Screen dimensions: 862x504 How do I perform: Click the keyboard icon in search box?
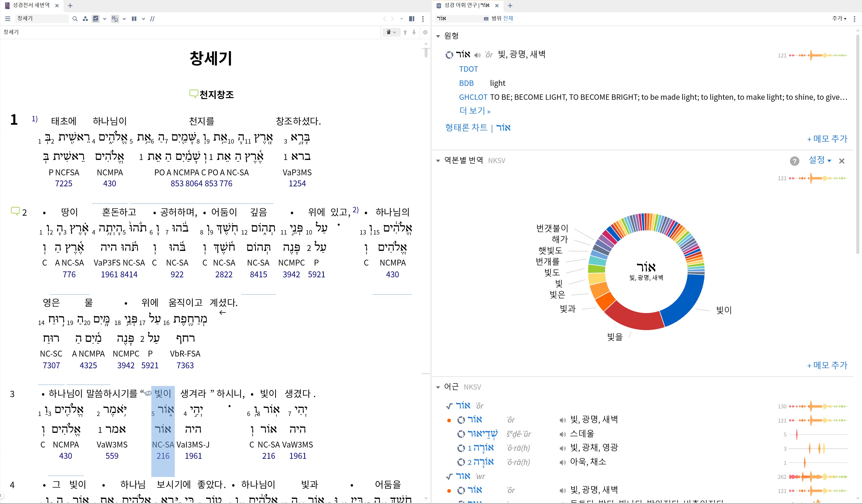486,19
